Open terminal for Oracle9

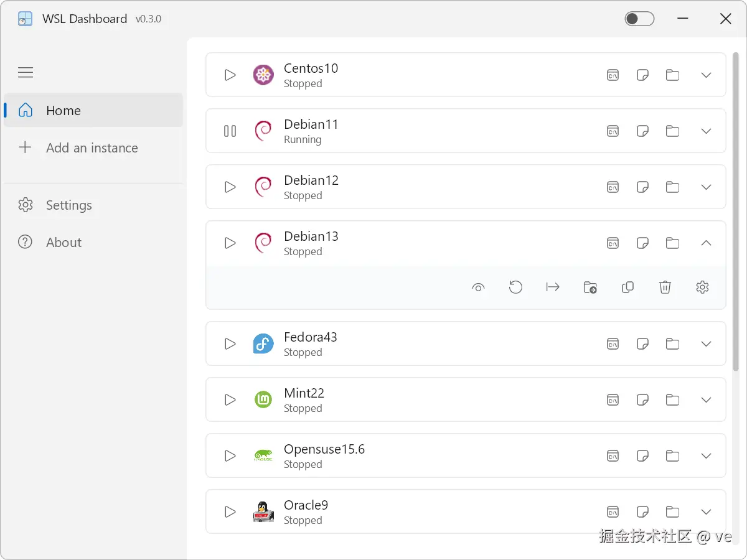[613, 512]
